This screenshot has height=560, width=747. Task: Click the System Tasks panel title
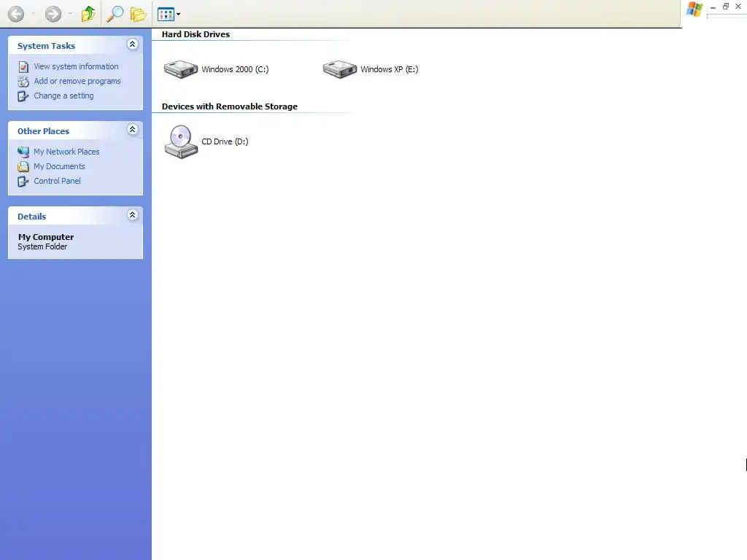click(46, 46)
